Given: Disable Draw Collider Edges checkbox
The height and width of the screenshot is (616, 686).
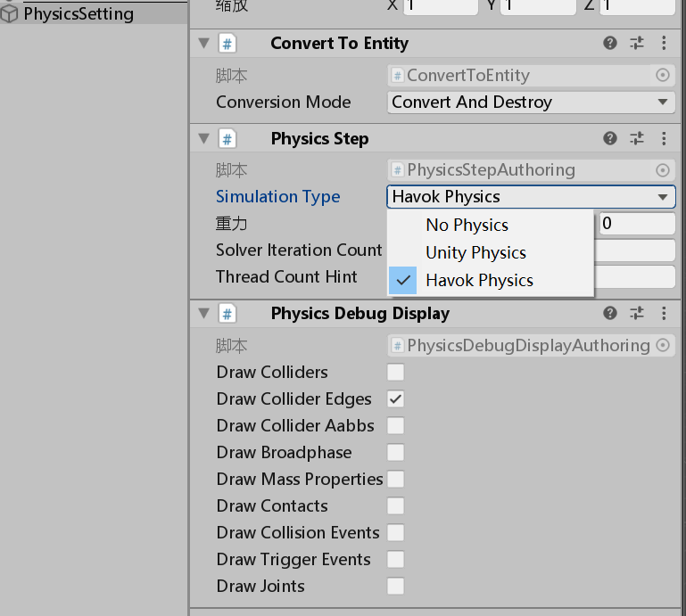Looking at the screenshot, I should tap(395, 399).
